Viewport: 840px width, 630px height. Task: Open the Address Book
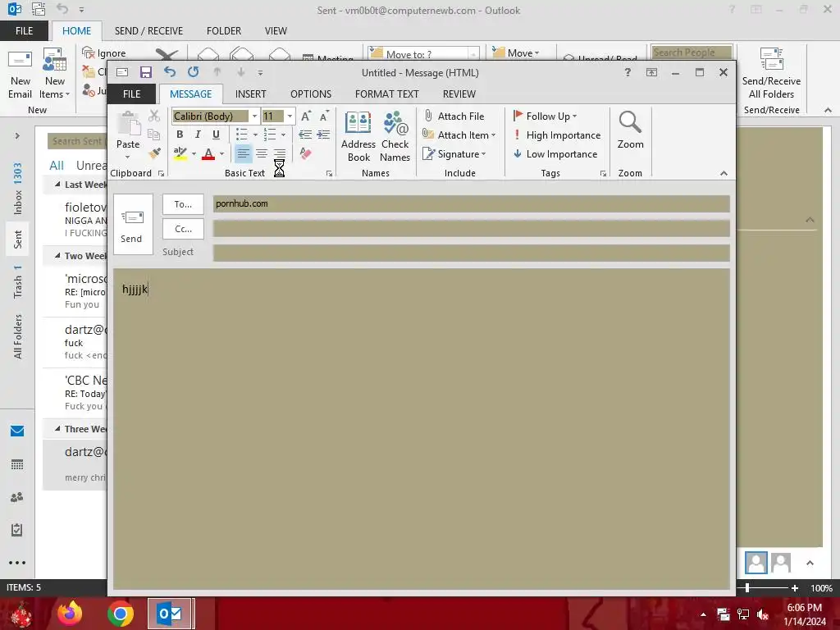click(x=358, y=137)
